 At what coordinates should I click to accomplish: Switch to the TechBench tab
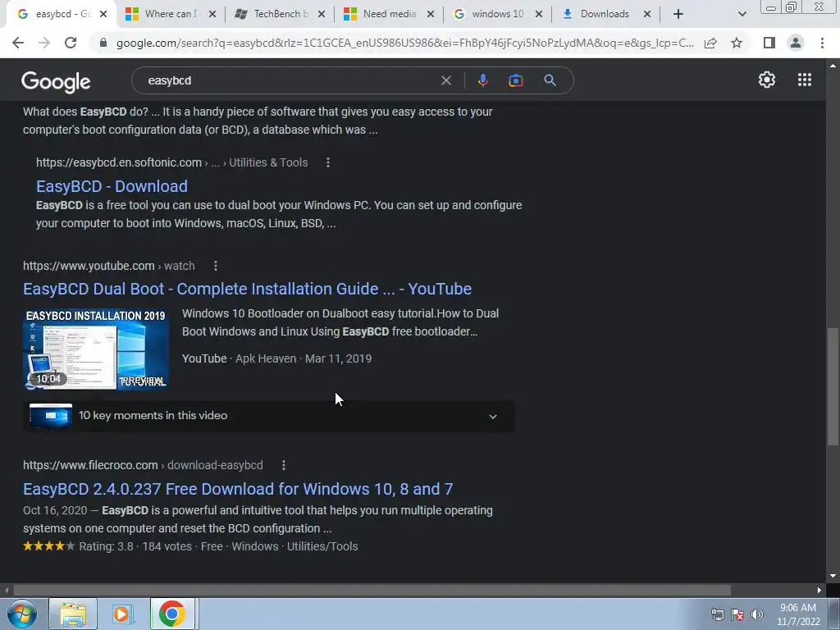[x=281, y=14]
